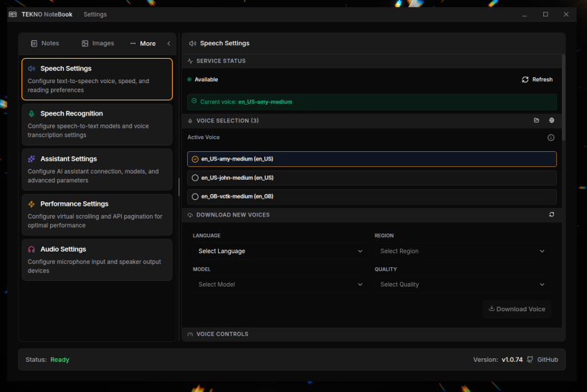Screen dimensions: 587x392
Task: Minimize the TEKNO NoteBook window
Action: [x=525, y=14]
